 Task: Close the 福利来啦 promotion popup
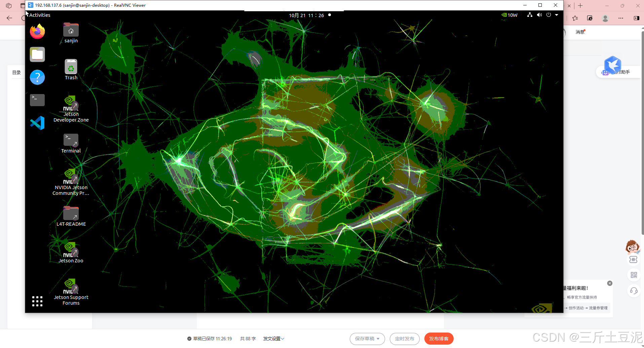coord(610,283)
